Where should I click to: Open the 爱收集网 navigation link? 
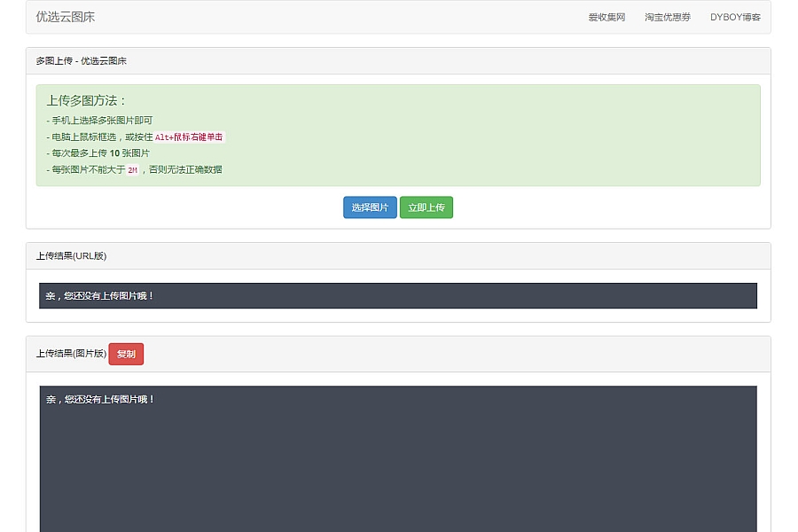pos(606,18)
